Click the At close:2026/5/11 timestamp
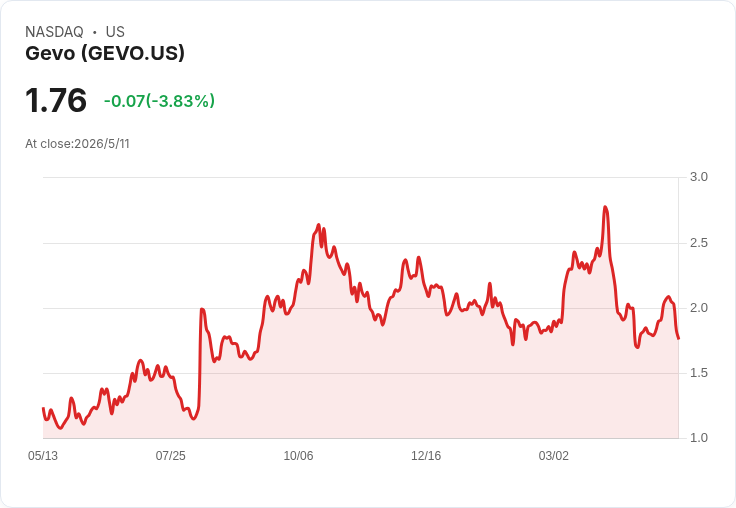 tap(77, 144)
